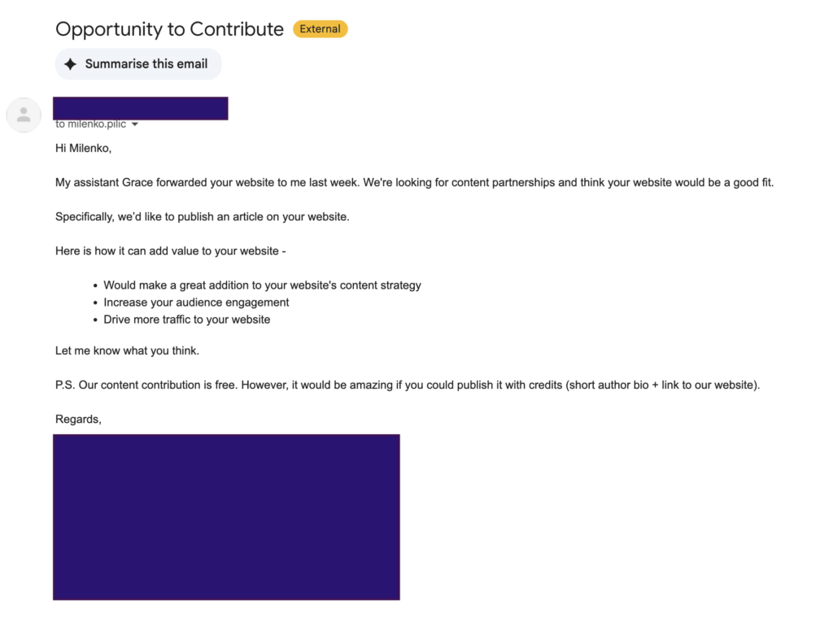Click the person silhouette in the profile image

pyautogui.click(x=24, y=115)
